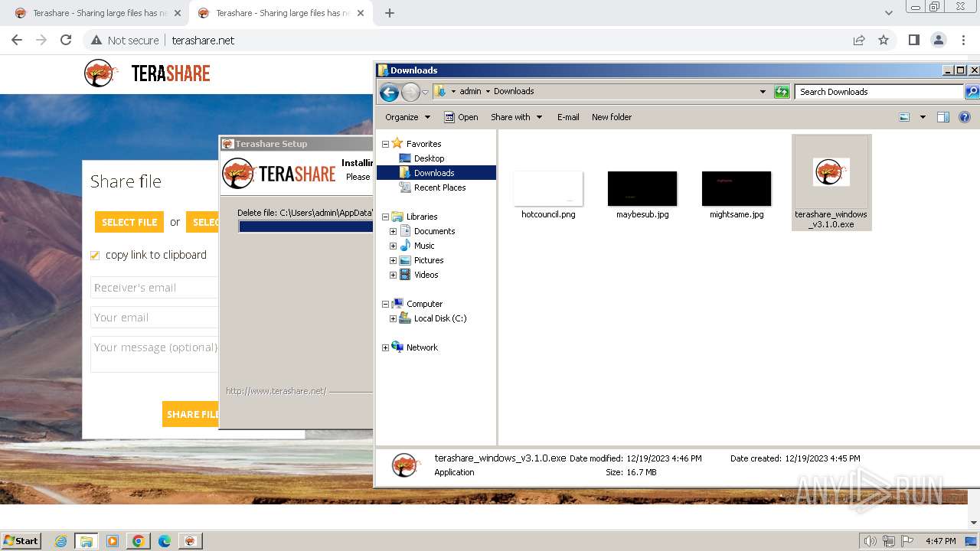980x551 pixels.
Task: Click the Explorer back arrow button
Action: click(x=389, y=92)
